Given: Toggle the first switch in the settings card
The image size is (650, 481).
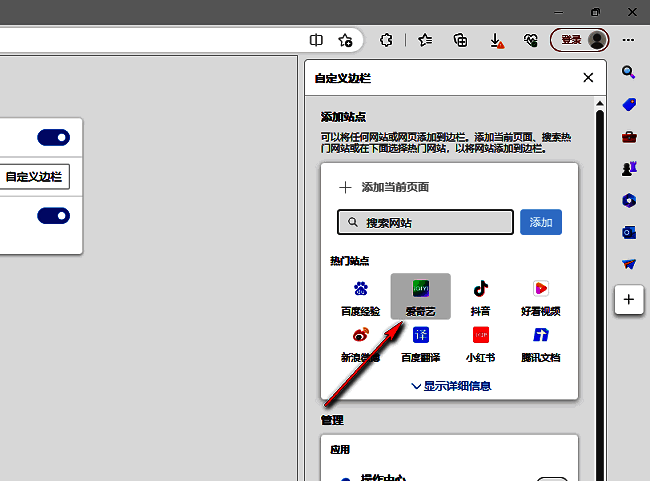Looking at the screenshot, I should 53,138.
